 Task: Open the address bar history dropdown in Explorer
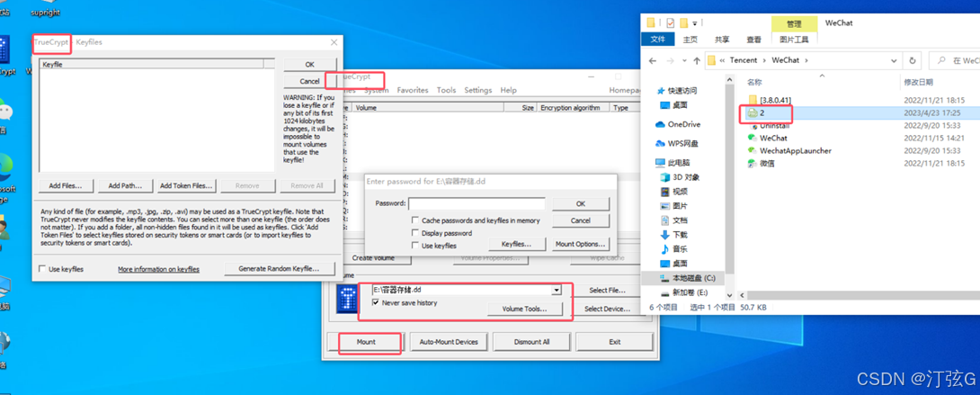coord(894,60)
